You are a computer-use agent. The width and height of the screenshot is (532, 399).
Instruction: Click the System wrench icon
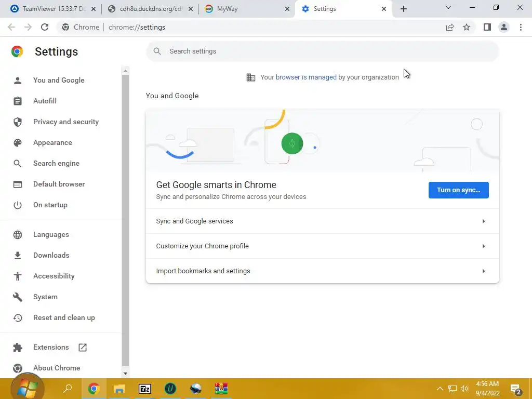[17, 297]
